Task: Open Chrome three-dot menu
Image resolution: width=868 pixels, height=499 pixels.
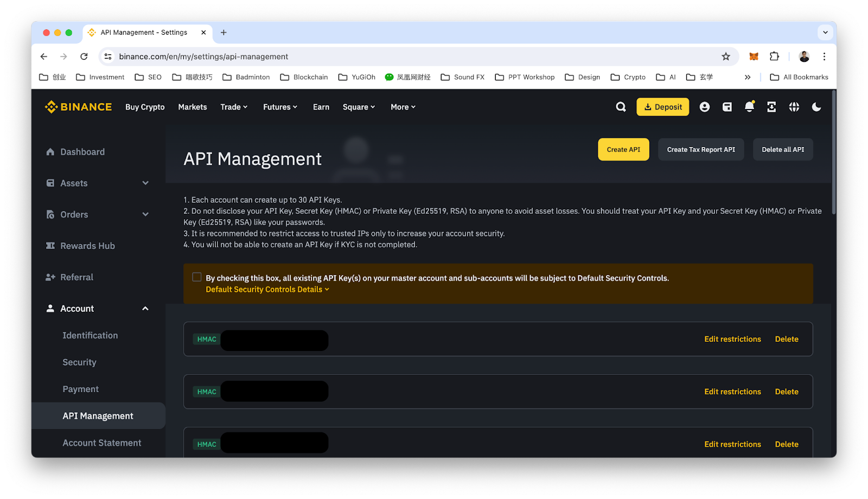Action: (824, 56)
